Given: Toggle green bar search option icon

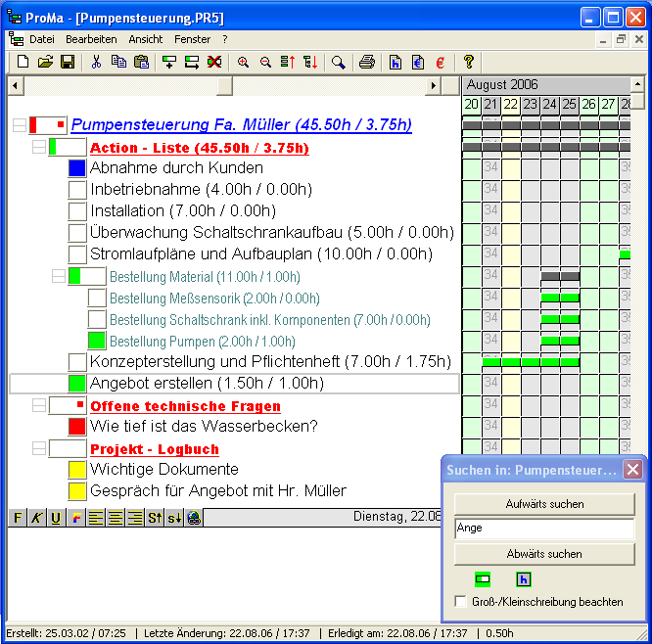Looking at the screenshot, I should tap(483, 579).
